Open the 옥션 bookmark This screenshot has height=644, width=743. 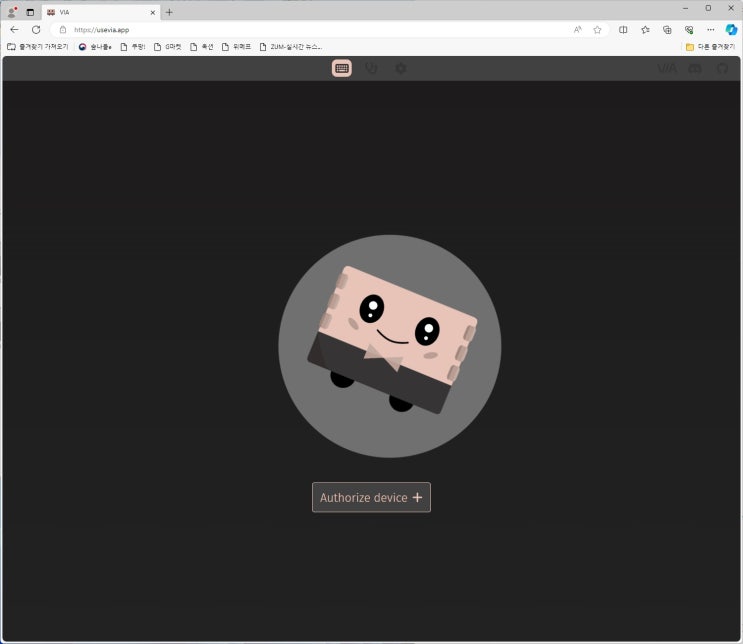pyautogui.click(x=201, y=46)
